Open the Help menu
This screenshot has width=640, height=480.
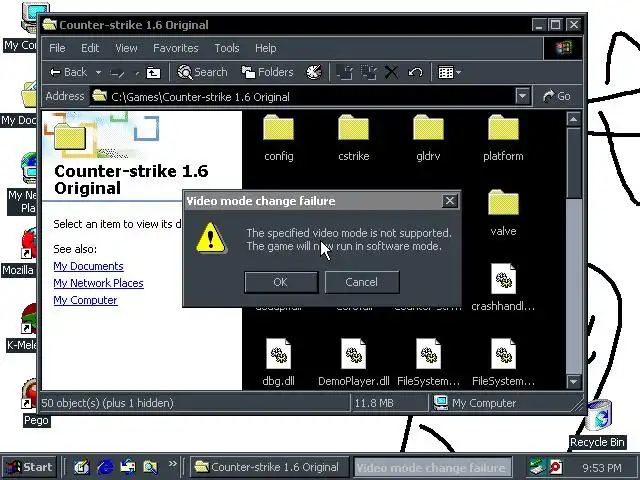[x=266, y=48]
